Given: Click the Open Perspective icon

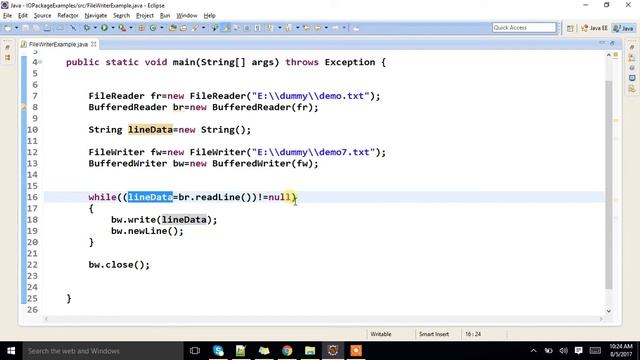Looking at the screenshot, I should click(570, 28).
